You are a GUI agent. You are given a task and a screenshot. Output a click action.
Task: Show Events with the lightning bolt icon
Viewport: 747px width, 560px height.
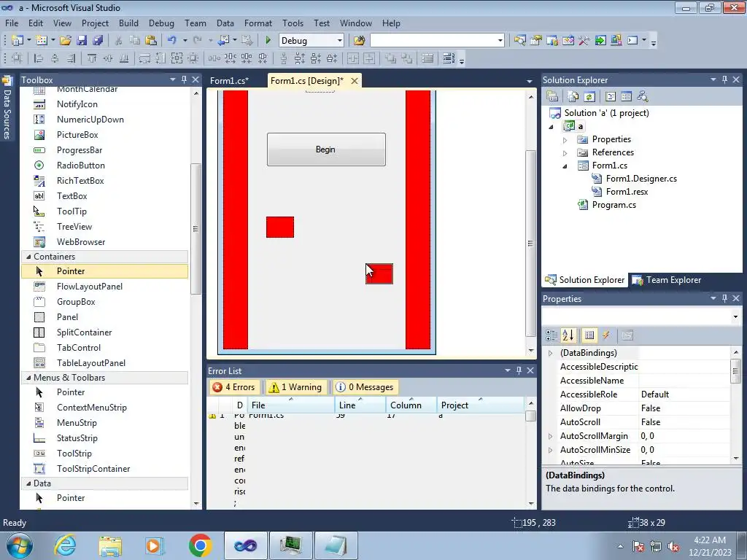click(x=606, y=335)
